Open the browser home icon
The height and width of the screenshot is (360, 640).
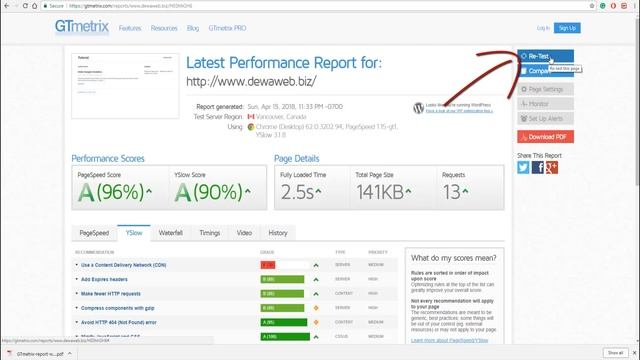(35, 6)
